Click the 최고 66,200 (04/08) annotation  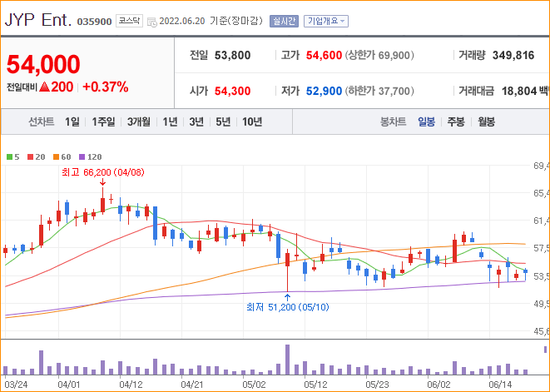(103, 172)
